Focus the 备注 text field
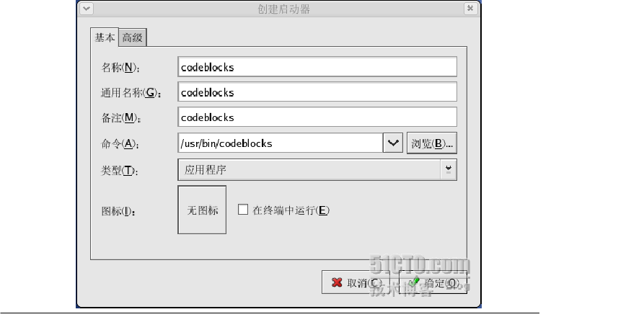The height and width of the screenshot is (317, 644). (x=317, y=117)
